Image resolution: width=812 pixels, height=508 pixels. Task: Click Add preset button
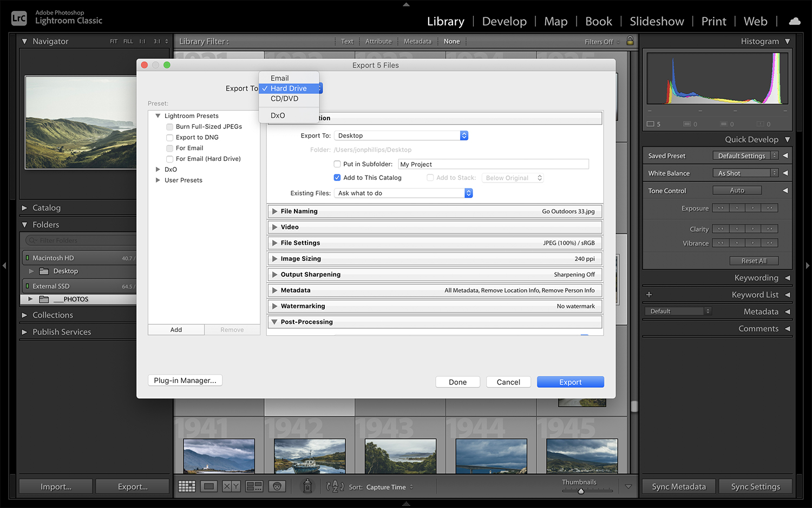coord(176,330)
